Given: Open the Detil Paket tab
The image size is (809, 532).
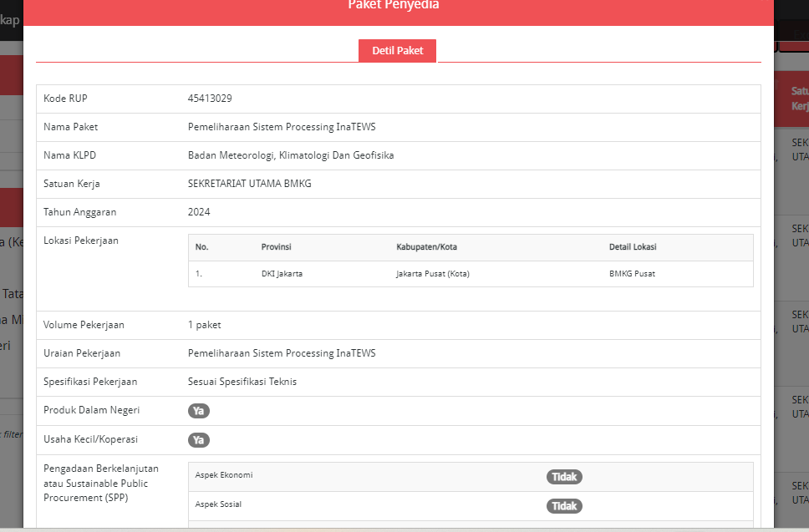Looking at the screenshot, I should (x=397, y=50).
